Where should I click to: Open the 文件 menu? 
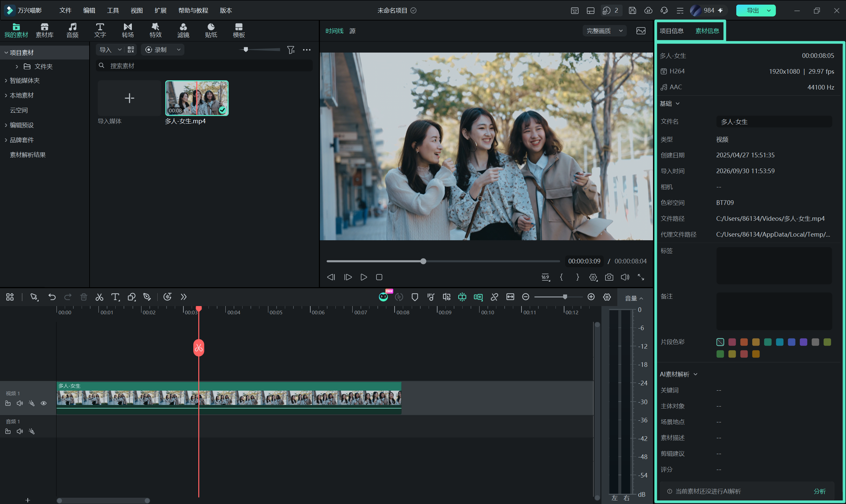click(x=65, y=11)
